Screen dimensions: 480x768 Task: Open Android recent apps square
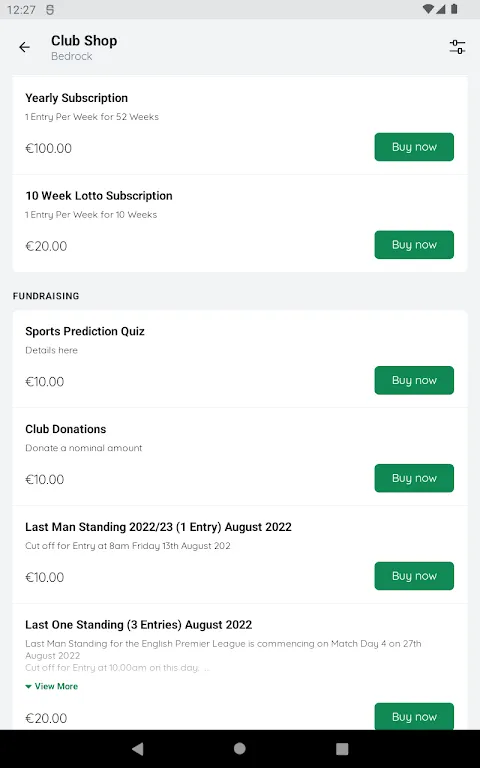coord(342,748)
